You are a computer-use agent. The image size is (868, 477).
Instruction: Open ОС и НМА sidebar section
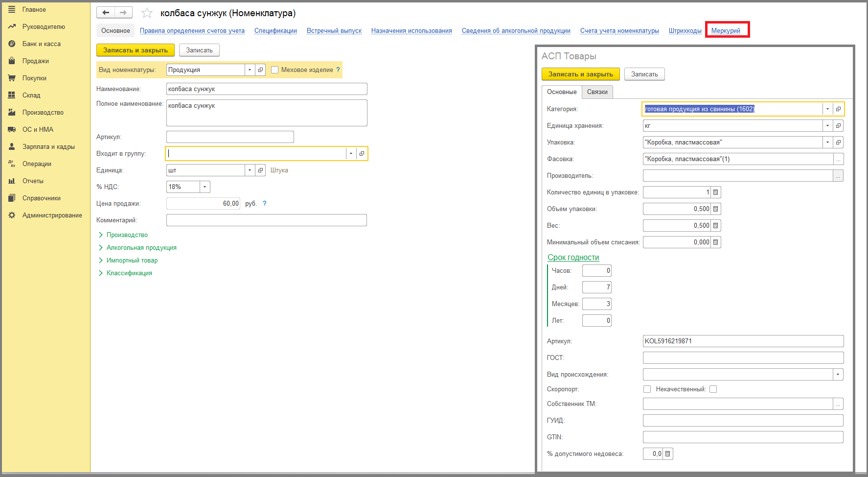click(38, 129)
